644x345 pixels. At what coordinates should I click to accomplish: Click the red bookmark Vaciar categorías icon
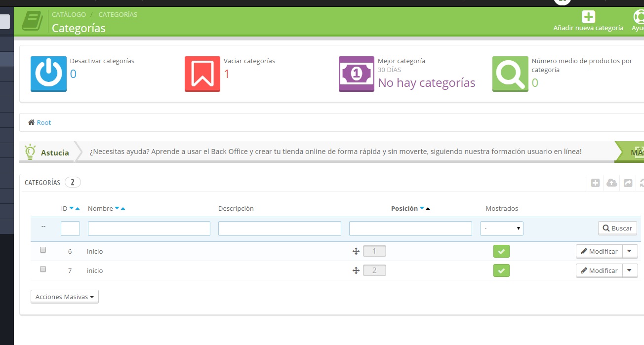(202, 74)
